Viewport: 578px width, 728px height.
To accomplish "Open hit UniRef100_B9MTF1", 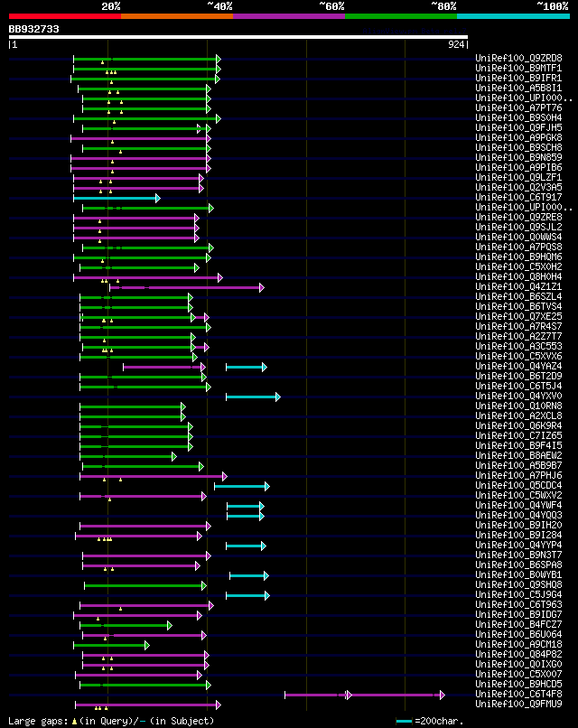I will click(518, 69).
